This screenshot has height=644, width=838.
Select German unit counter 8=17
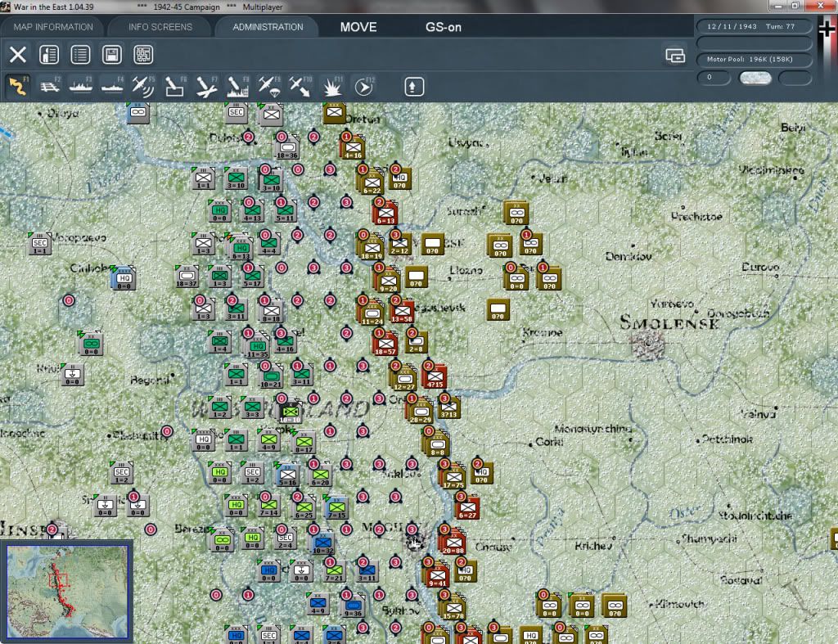click(304, 442)
